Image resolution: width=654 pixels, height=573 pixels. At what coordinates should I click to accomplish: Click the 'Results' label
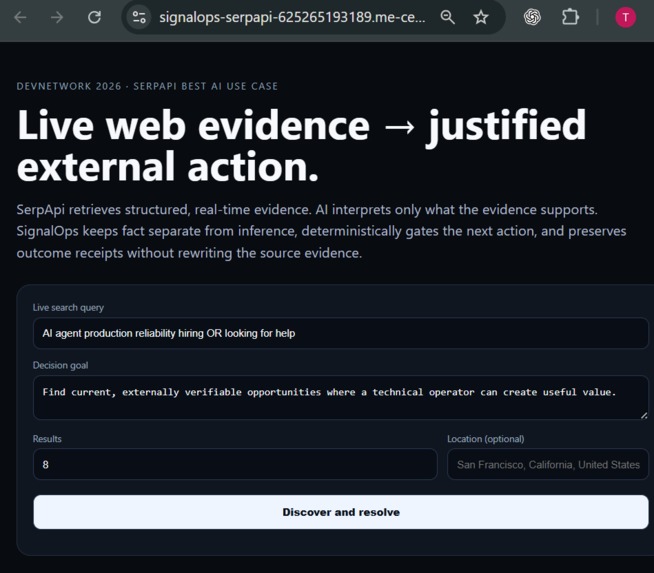[47, 439]
